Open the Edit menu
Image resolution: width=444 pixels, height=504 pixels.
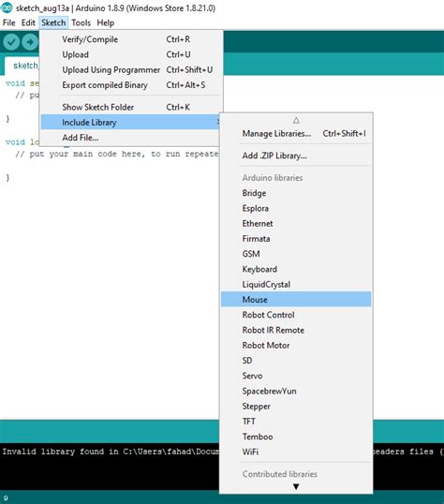[x=28, y=22]
